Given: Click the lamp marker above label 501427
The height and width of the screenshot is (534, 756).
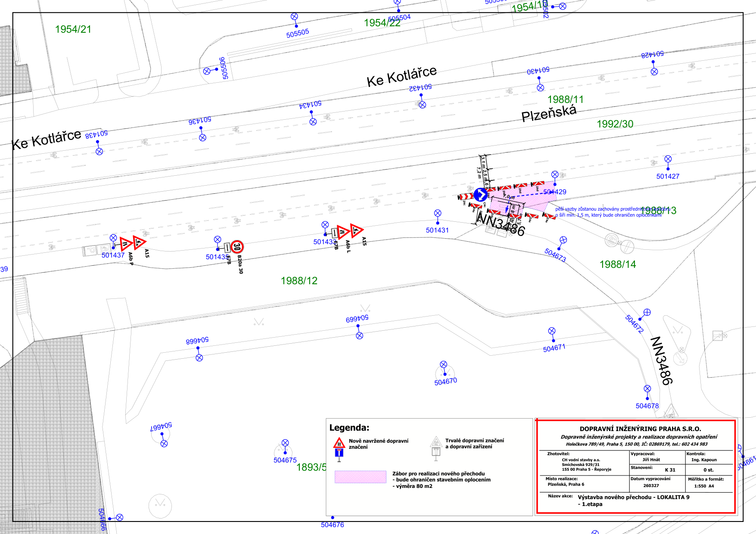Looking at the screenshot, I should [668, 159].
